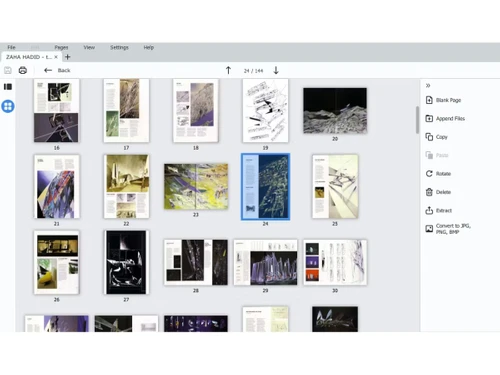Select page 22 thumbnail

126,187
